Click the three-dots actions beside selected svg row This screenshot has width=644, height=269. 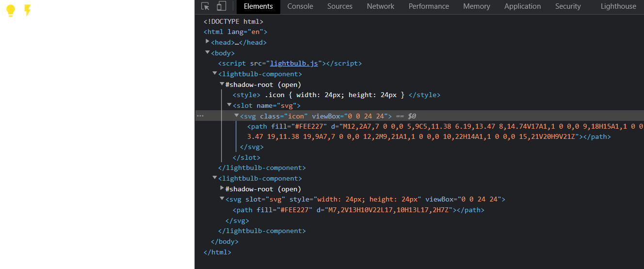[x=200, y=116]
